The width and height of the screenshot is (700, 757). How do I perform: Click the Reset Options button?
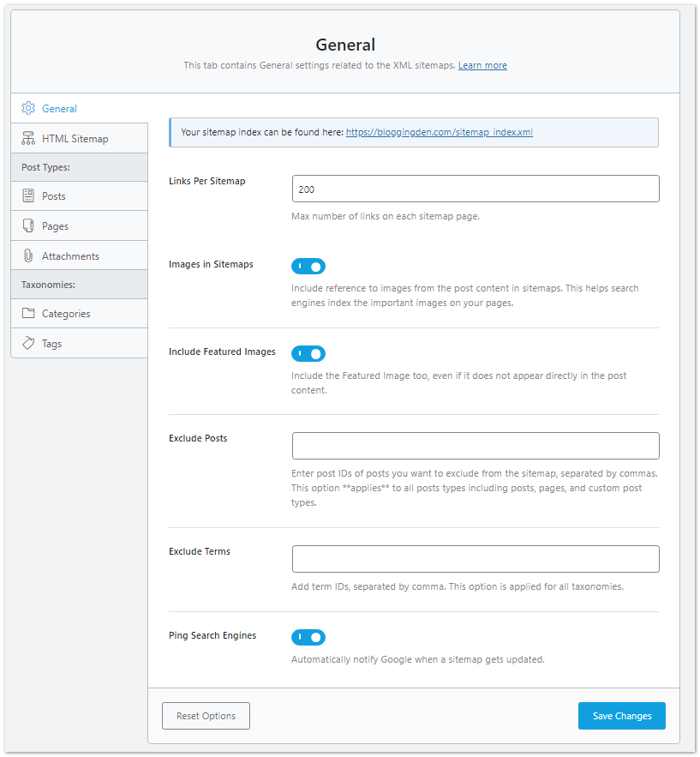(x=206, y=716)
